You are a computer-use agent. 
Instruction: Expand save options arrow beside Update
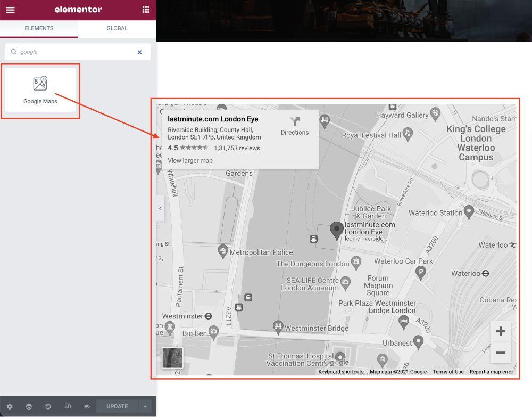click(145, 406)
